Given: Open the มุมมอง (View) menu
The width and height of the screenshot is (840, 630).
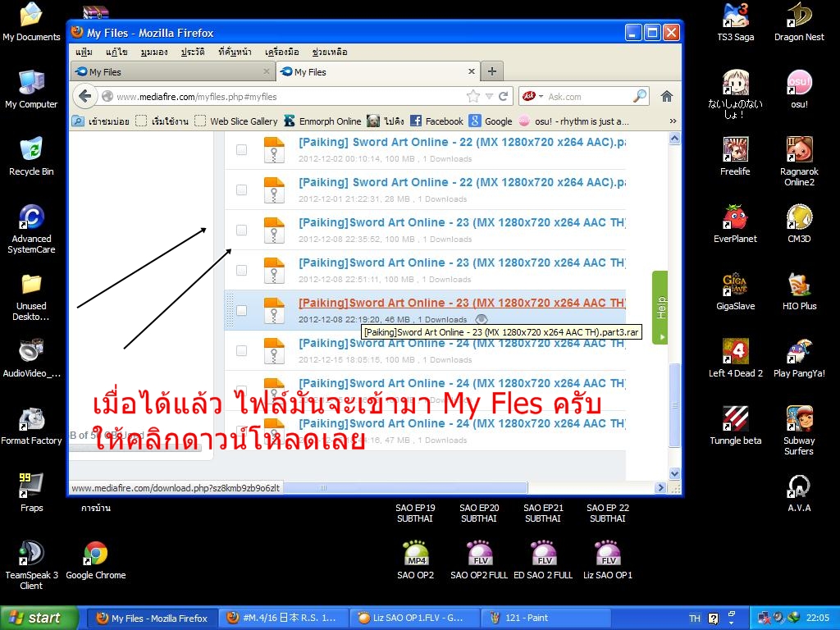Looking at the screenshot, I should coord(154,52).
